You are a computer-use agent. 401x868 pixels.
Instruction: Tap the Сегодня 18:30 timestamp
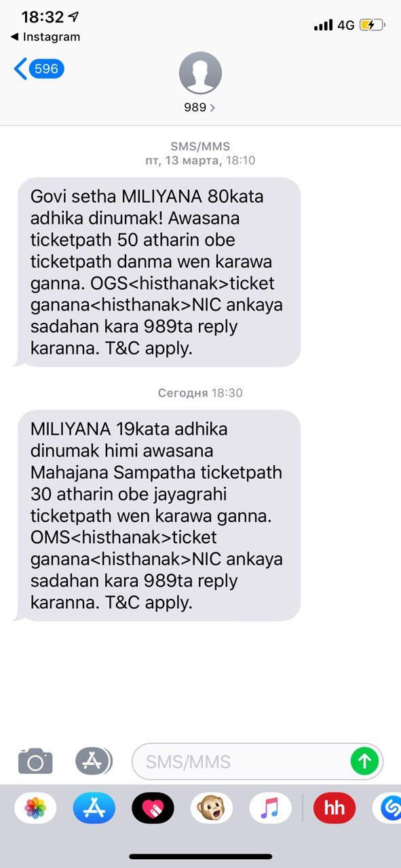coord(200,393)
